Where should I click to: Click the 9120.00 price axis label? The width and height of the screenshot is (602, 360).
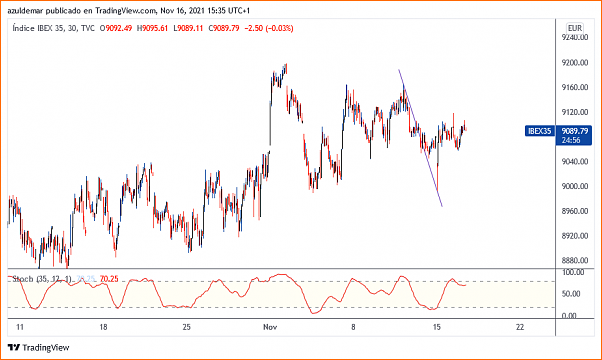(x=575, y=112)
